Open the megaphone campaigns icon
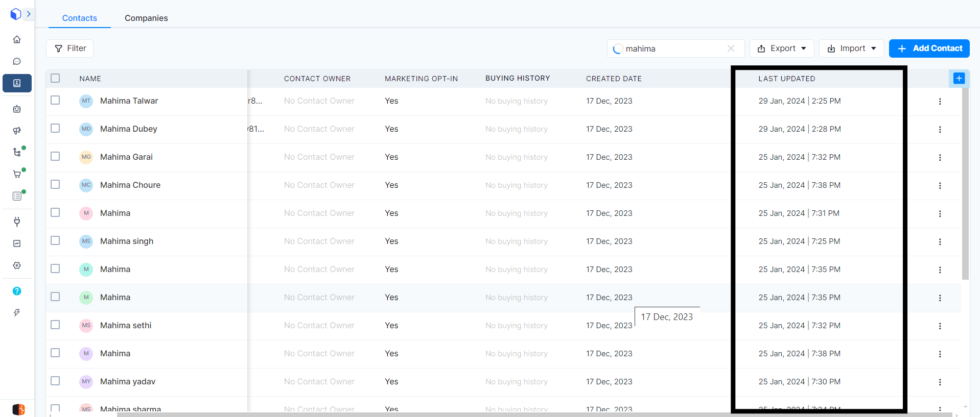This screenshot has height=417, width=980. (x=17, y=131)
